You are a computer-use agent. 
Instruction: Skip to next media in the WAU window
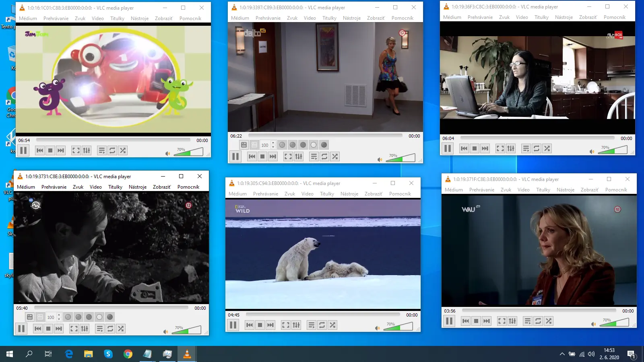(487, 321)
